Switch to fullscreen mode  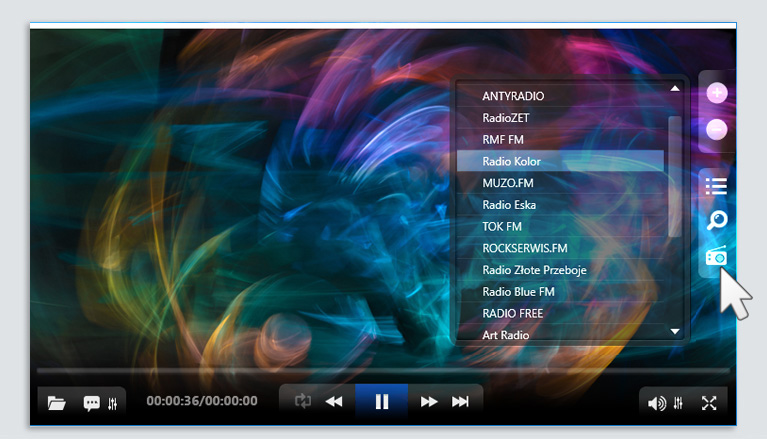tap(709, 403)
